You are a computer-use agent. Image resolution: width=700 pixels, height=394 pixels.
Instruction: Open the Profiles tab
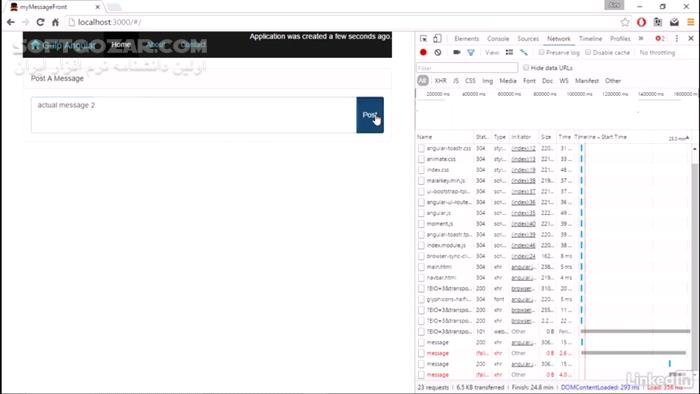coord(620,39)
